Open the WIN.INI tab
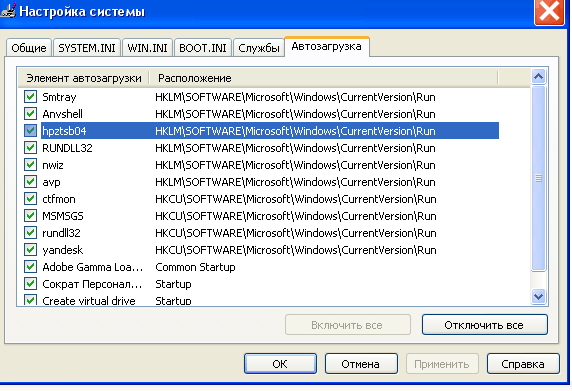Viewport: 572px width, 391px height. pyautogui.click(x=147, y=48)
